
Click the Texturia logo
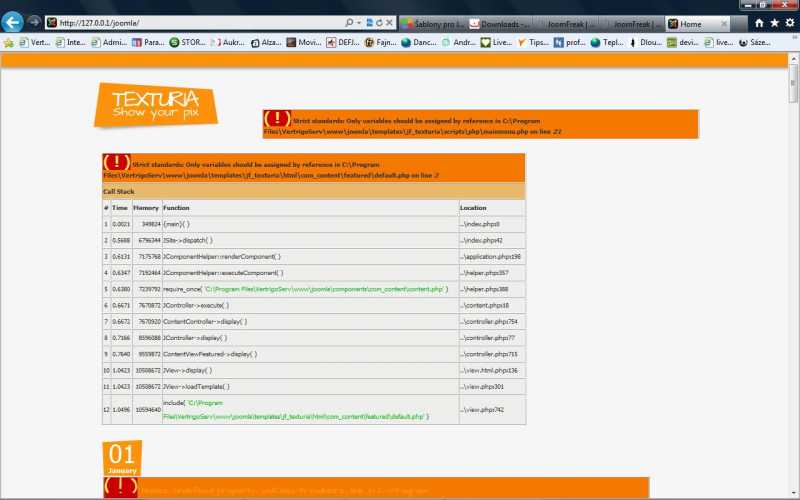coord(155,105)
